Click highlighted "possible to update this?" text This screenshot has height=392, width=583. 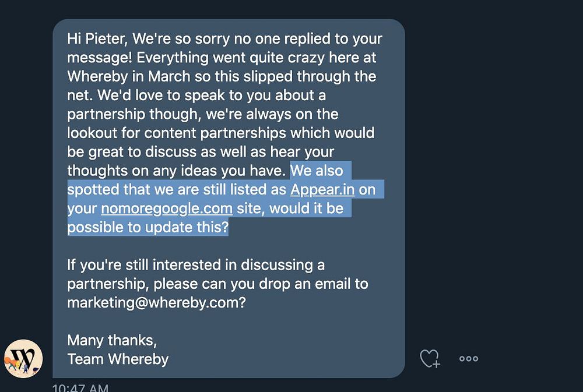[147, 227]
